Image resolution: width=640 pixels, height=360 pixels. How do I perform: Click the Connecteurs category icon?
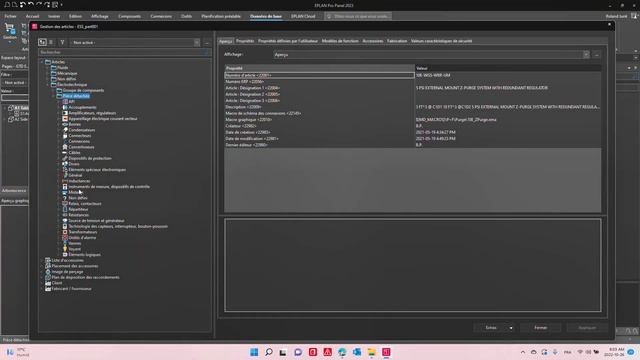(65, 136)
